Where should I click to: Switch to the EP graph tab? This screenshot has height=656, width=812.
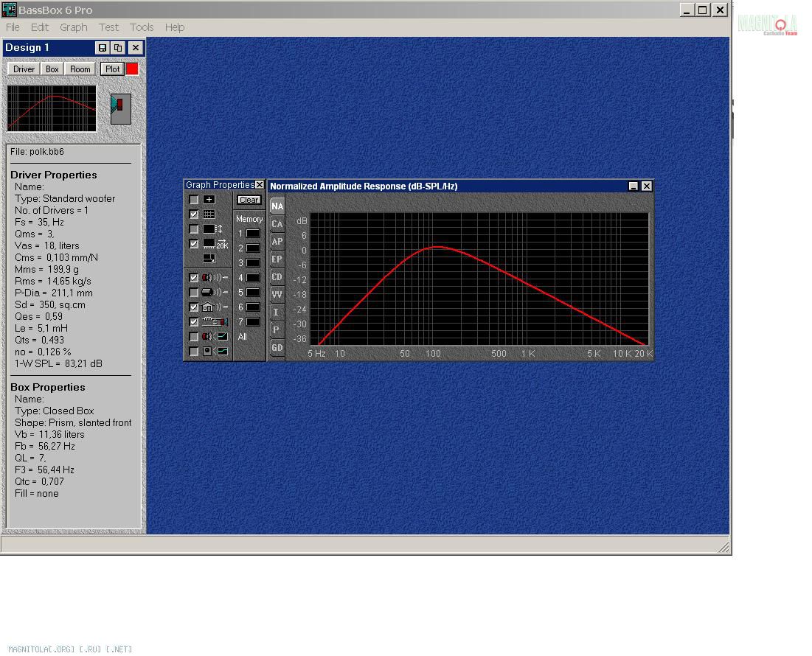pyautogui.click(x=277, y=259)
